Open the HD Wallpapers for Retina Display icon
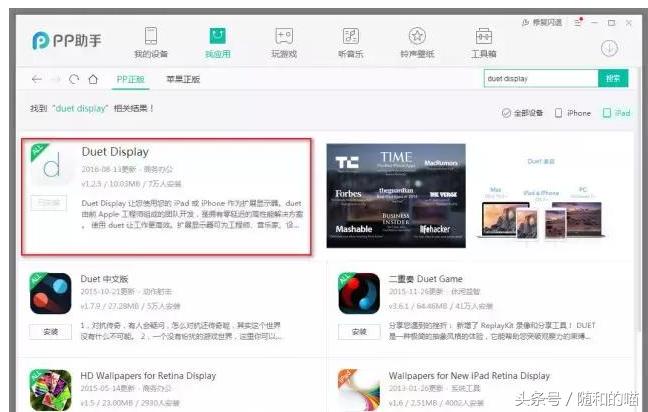The image size is (648, 412). (x=50, y=390)
